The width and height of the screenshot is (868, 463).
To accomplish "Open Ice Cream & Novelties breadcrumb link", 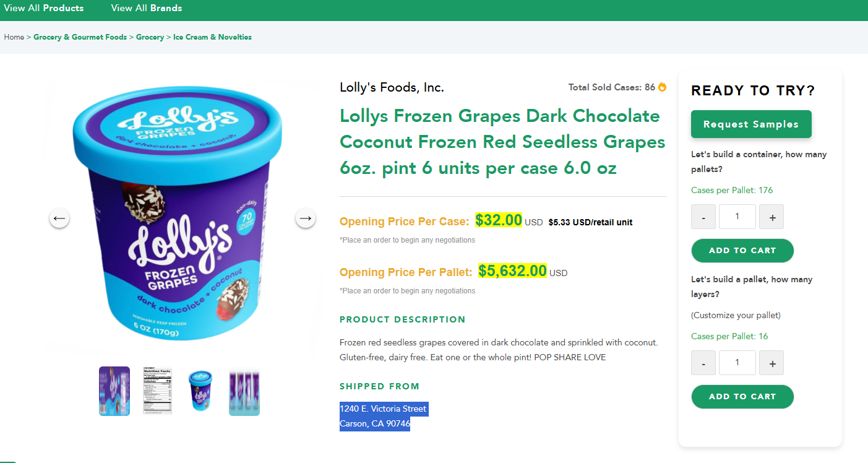I will pos(212,37).
